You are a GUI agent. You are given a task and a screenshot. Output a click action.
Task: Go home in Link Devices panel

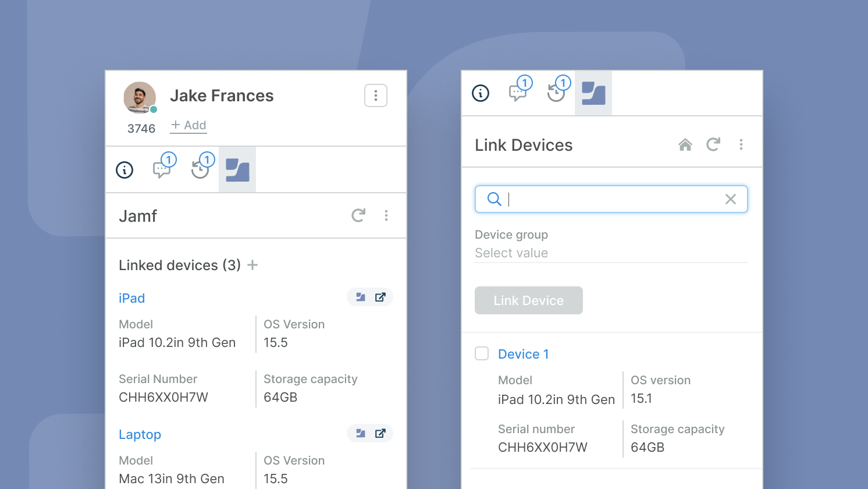(685, 145)
